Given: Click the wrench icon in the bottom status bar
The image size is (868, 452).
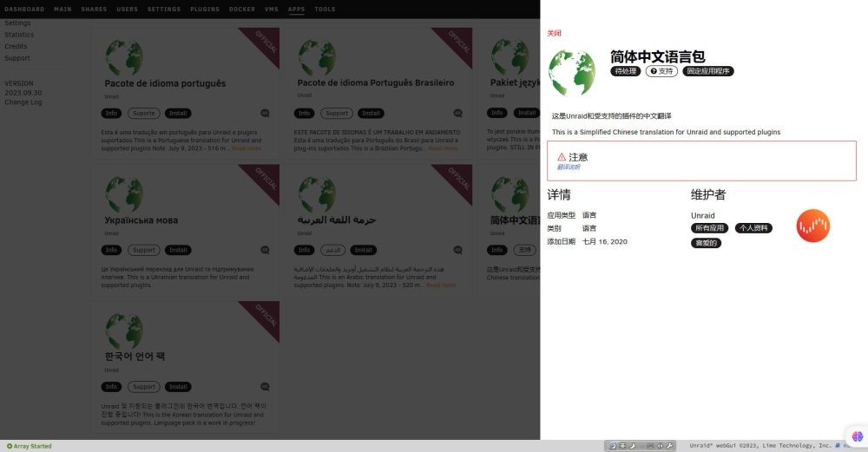Looking at the screenshot, I should tap(668, 446).
